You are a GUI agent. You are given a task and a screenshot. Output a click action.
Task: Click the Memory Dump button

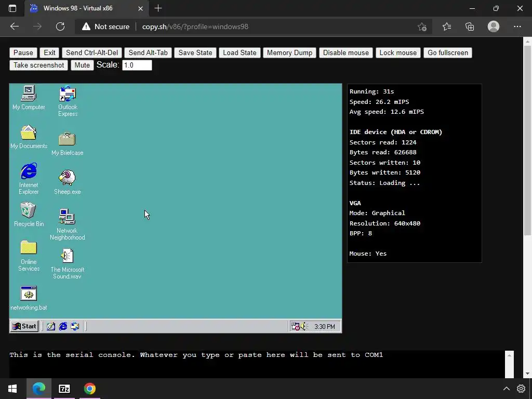click(289, 52)
